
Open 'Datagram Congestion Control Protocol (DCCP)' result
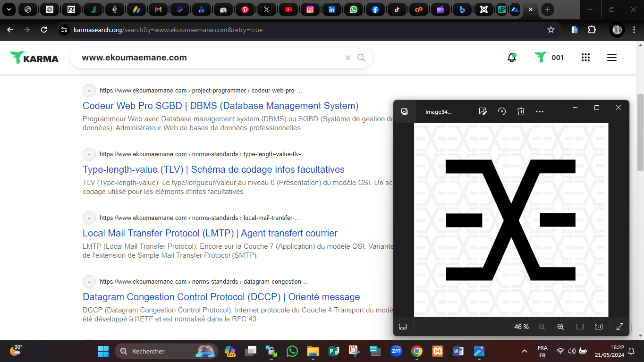click(221, 297)
